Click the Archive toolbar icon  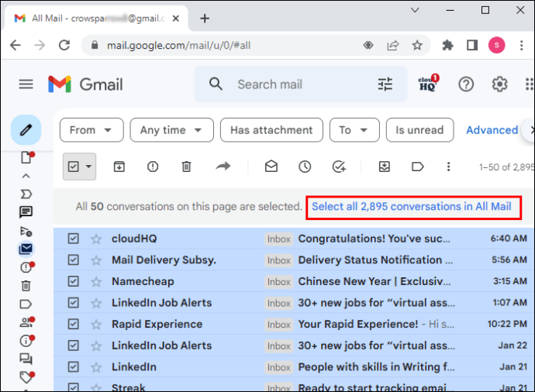tap(119, 167)
